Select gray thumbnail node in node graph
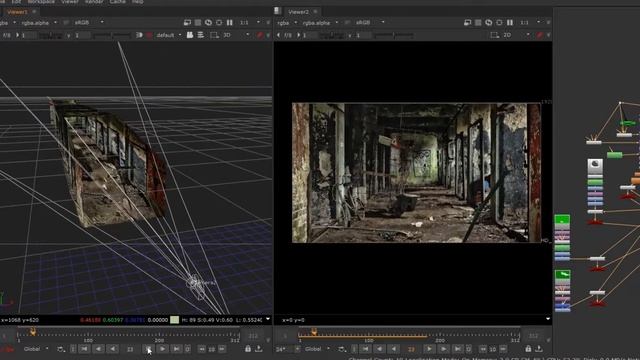Image resolution: width=640 pixels, height=360 pixels. (x=595, y=167)
